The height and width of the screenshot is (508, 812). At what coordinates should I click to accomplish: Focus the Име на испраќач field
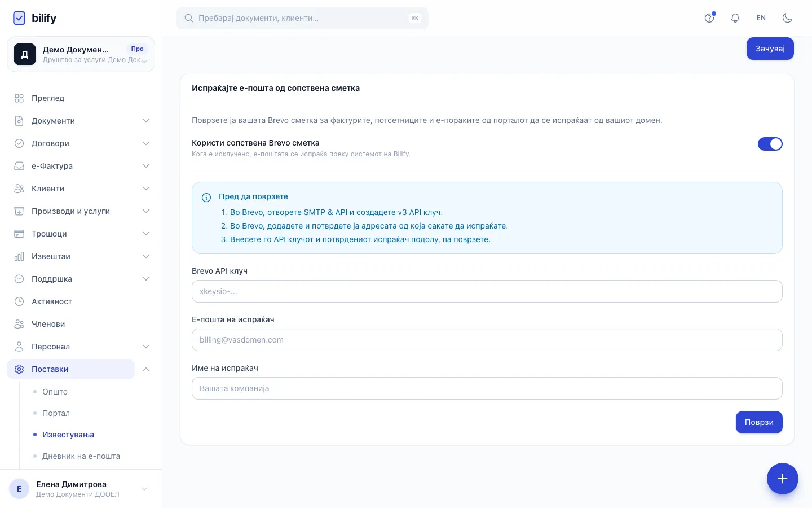click(x=487, y=388)
